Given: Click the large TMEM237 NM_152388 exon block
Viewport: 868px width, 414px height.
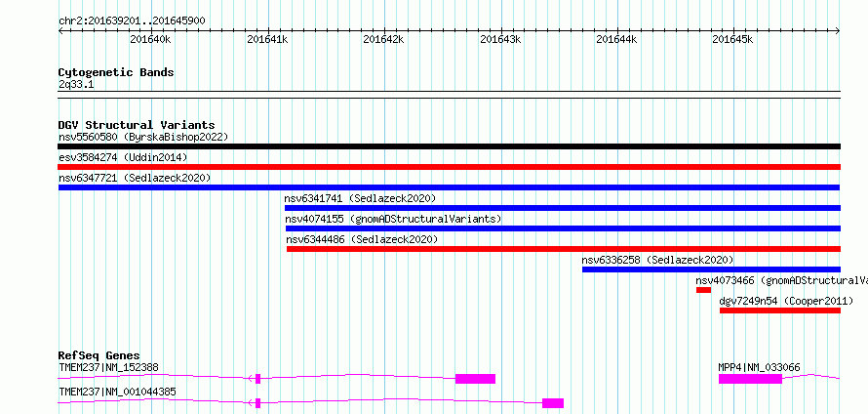Looking at the screenshot, I should 476,379.
